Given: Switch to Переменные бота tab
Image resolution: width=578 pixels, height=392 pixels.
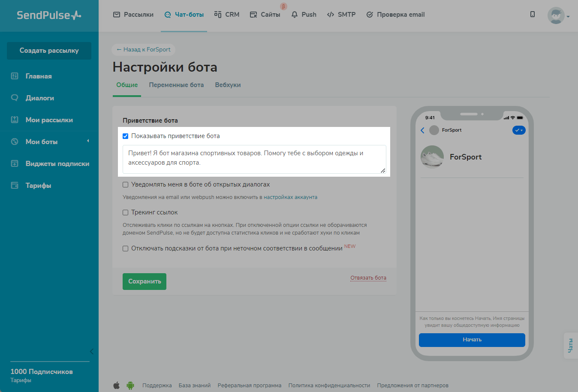Looking at the screenshot, I should (176, 85).
